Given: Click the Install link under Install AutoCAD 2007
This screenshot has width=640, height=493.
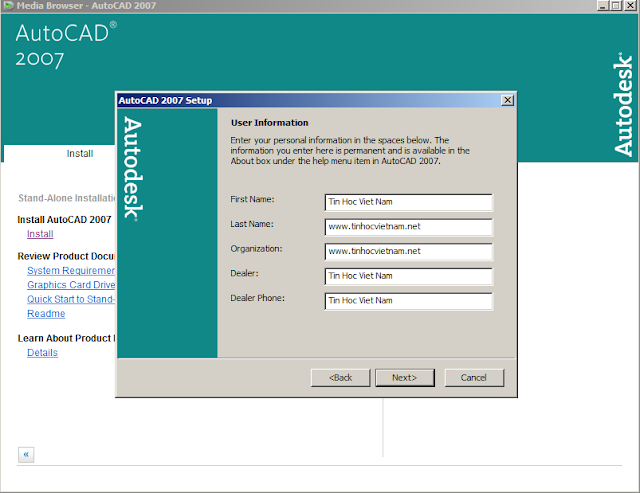Looking at the screenshot, I should click(x=40, y=234).
